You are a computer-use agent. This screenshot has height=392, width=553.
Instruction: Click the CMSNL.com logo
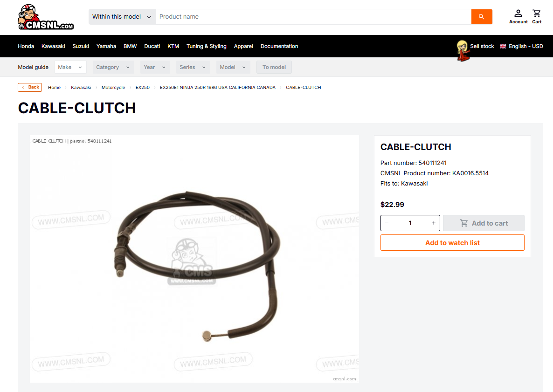click(46, 17)
